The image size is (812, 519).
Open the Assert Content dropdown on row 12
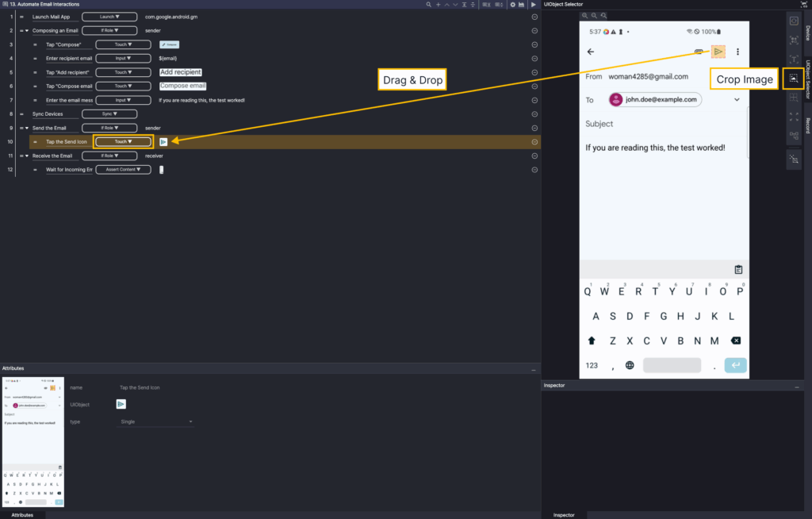(x=123, y=170)
